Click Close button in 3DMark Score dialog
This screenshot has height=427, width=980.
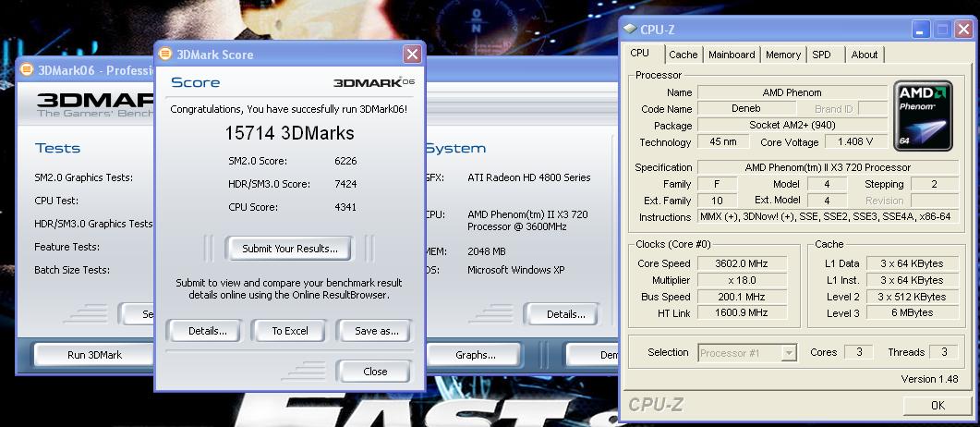(374, 372)
